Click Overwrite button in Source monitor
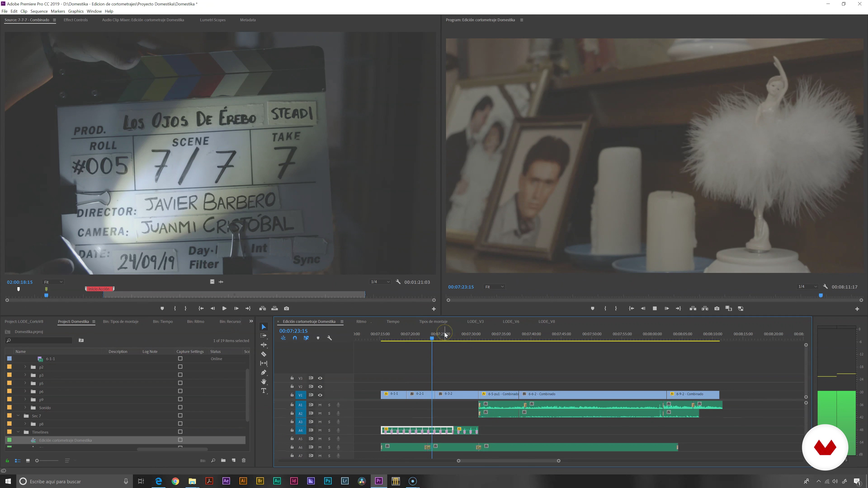 click(275, 308)
